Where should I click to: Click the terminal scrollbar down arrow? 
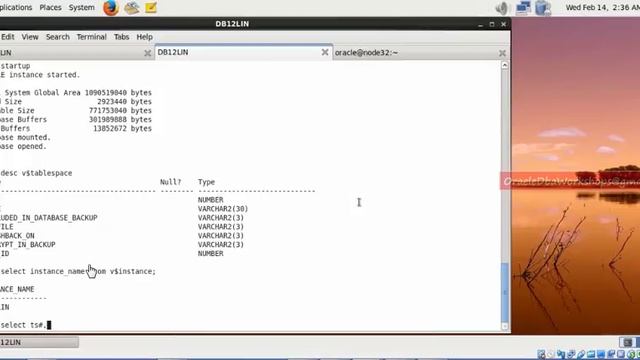505,327
